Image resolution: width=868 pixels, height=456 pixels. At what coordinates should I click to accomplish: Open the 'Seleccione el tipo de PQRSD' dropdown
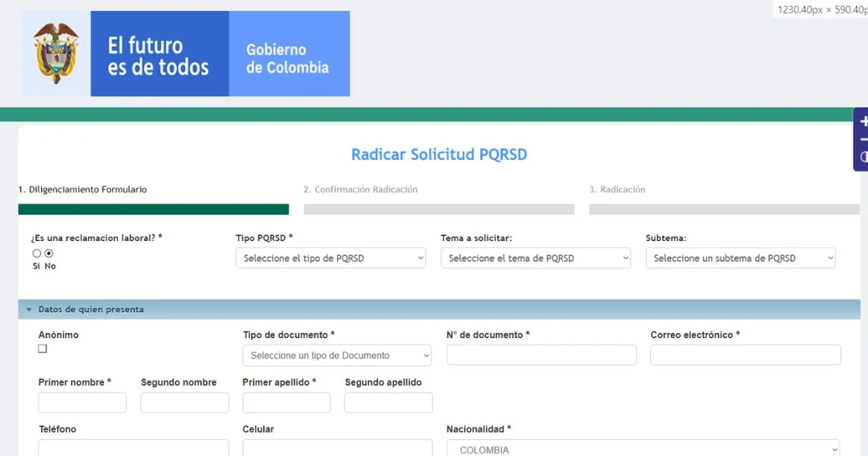331,258
